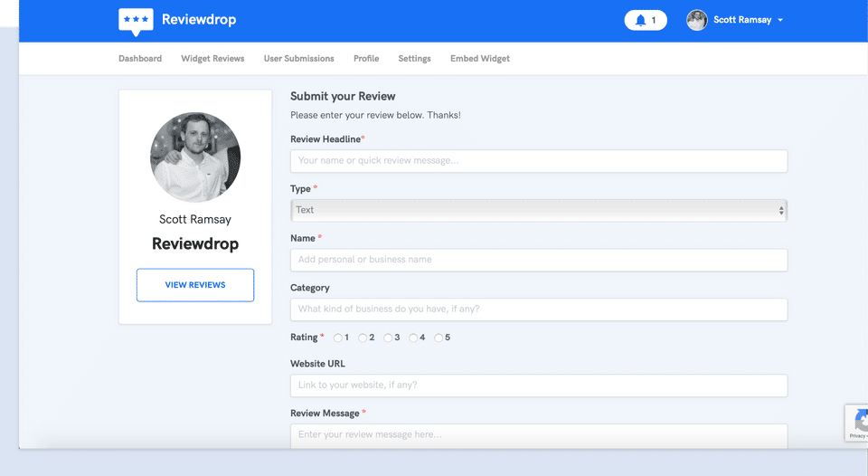Click the Reviewdrop brand name link
Viewport: 868px width, 476px height.
(199, 20)
